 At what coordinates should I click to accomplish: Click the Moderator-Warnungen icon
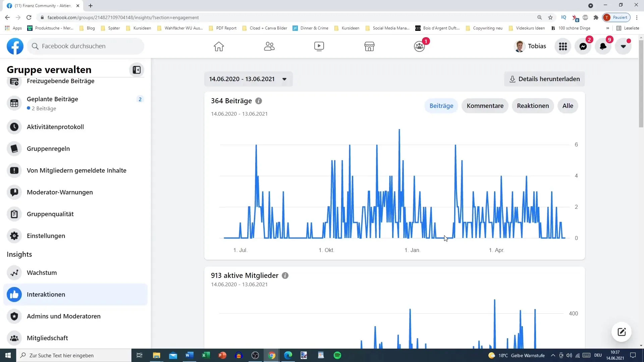15,192
